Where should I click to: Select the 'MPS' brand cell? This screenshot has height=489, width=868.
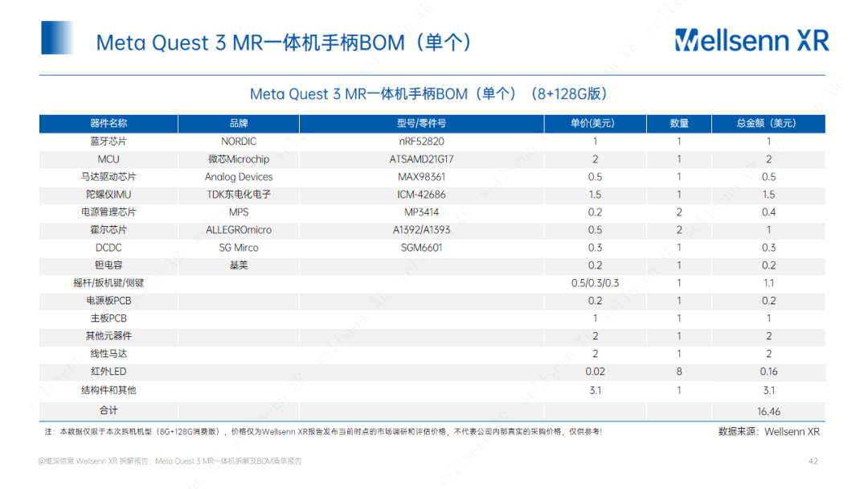tap(239, 212)
